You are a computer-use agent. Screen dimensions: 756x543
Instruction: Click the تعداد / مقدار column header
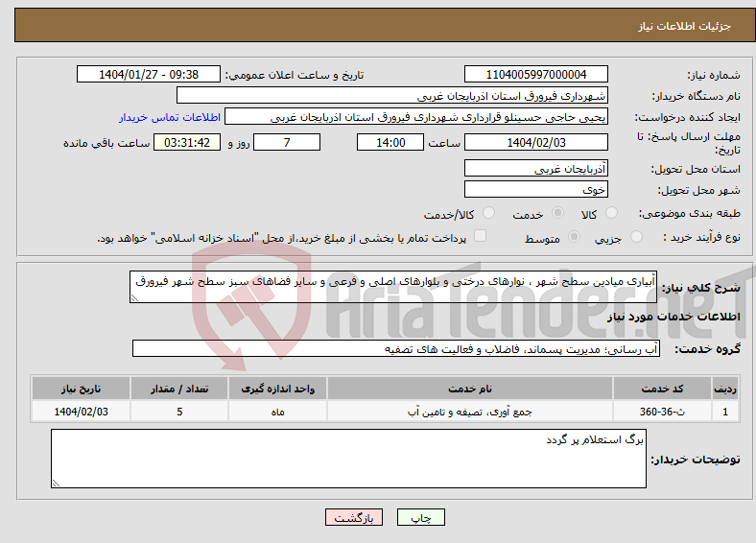pyautogui.click(x=179, y=389)
